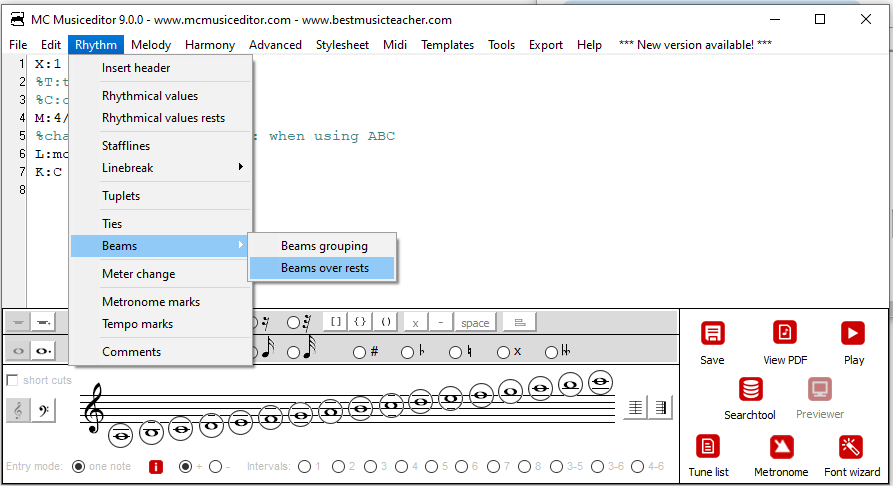Select the sharp (#) accidental radio button
893x486 pixels.
click(359, 352)
